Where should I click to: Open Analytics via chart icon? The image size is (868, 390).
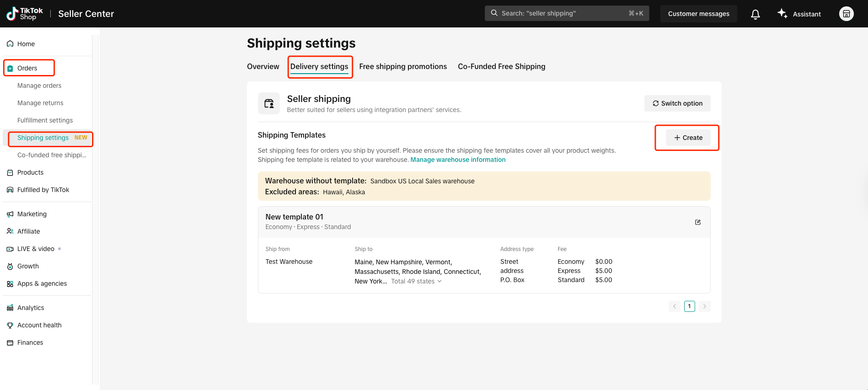[x=10, y=308]
